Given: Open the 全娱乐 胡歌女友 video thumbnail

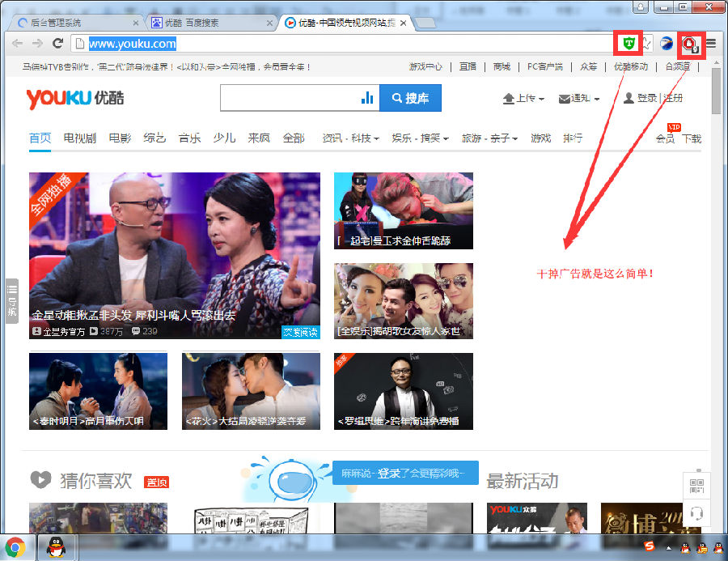Looking at the screenshot, I should coord(404,300).
